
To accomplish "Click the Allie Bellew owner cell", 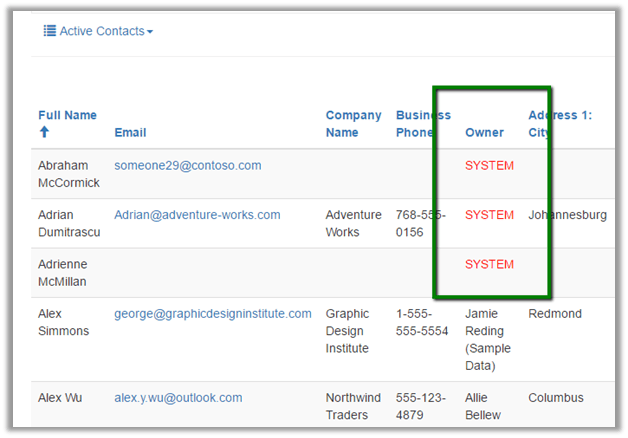I will click(x=483, y=406).
